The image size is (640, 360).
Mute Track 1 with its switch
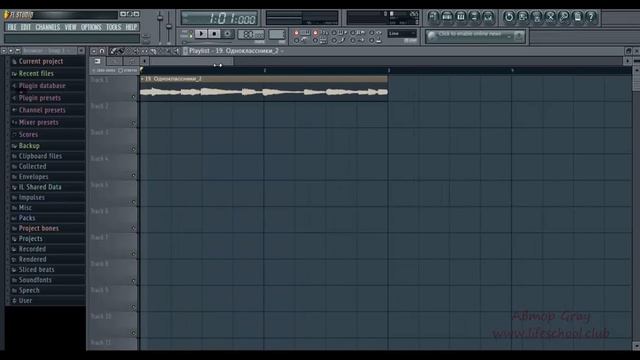click(x=133, y=97)
